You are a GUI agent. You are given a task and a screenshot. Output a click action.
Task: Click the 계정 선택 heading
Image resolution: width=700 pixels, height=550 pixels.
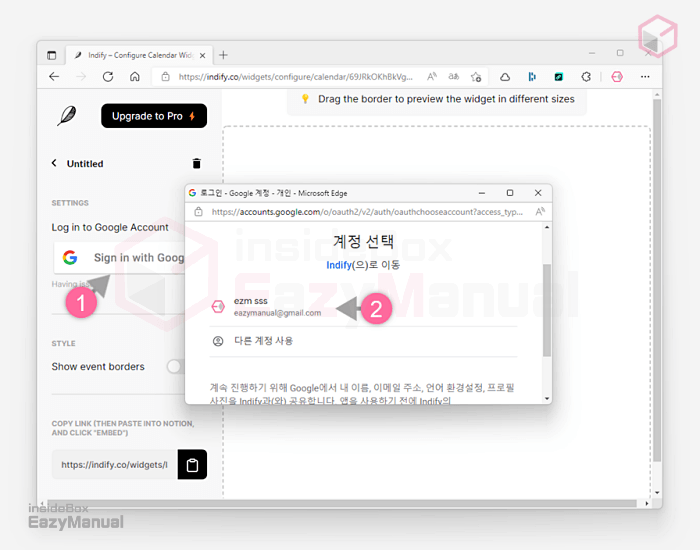(x=363, y=242)
